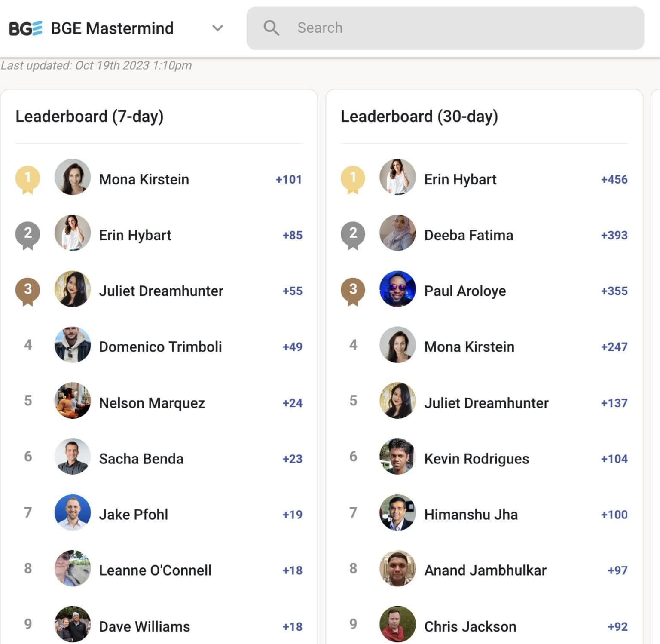This screenshot has height=644, width=660.
Task: Select the Leaderboard (30-day) heading
Action: [420, 117]
